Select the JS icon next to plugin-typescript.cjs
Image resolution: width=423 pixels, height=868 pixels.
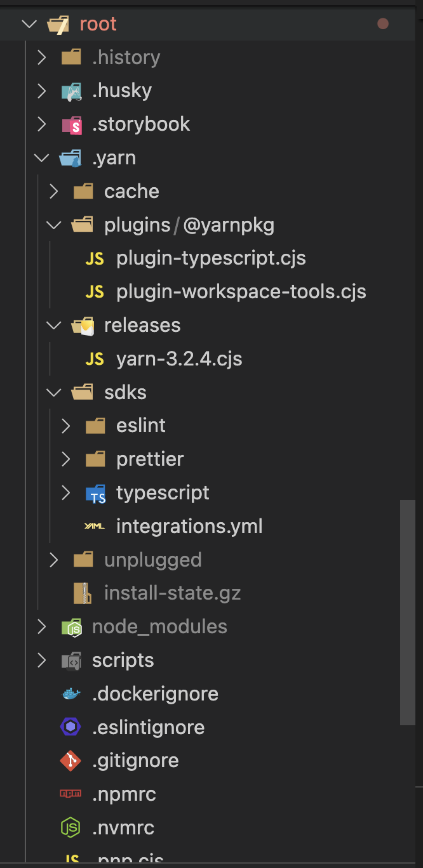tap(95, 258)
